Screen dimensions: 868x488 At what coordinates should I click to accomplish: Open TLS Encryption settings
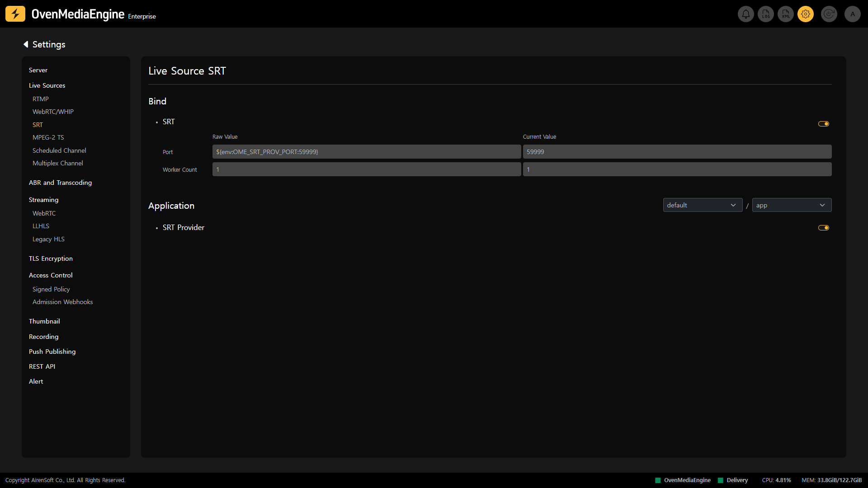(51, 258)
